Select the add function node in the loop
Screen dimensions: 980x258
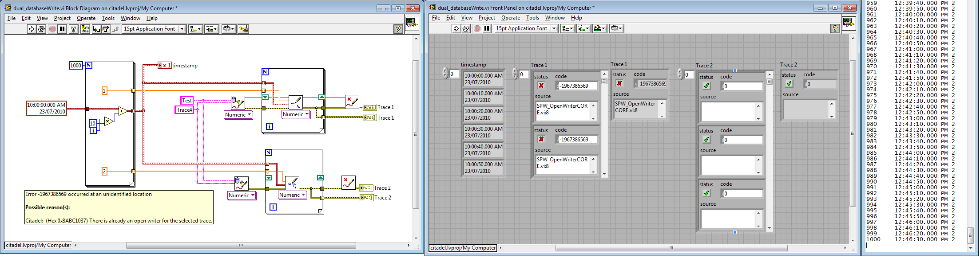tap(123, 111)
